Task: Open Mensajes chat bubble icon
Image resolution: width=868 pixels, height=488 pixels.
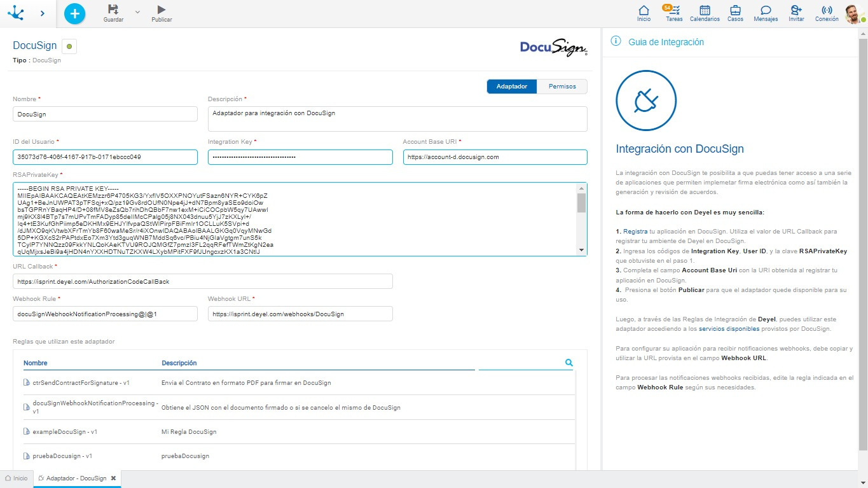Action: pyautogui.click(x=765, y=13)
